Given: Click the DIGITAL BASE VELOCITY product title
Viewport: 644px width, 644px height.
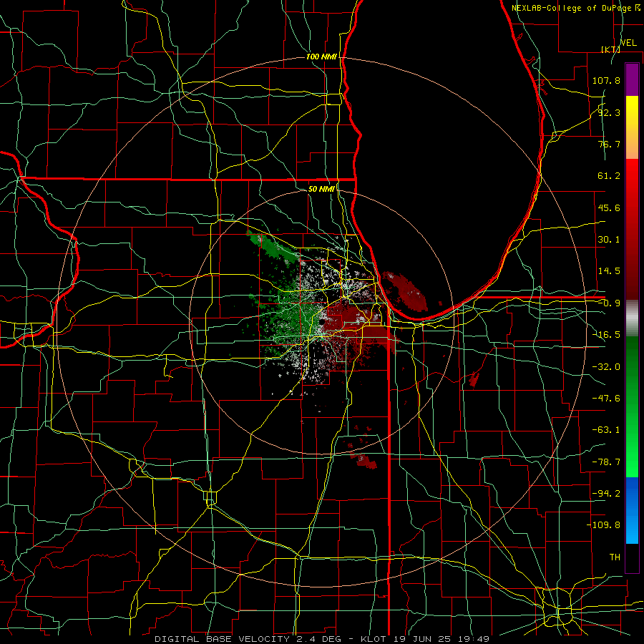Looking at the screenshot, I should coord(222,639).
